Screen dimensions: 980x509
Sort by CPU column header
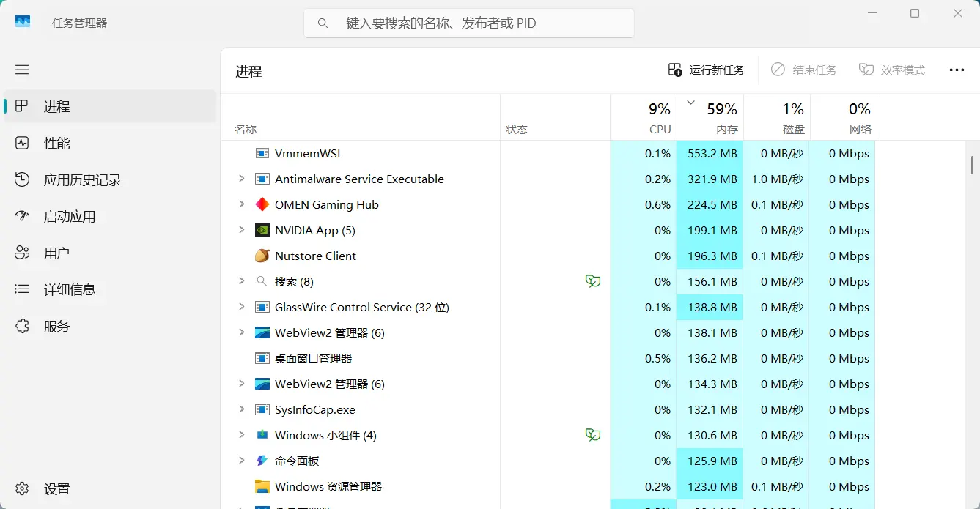(644, 117)
